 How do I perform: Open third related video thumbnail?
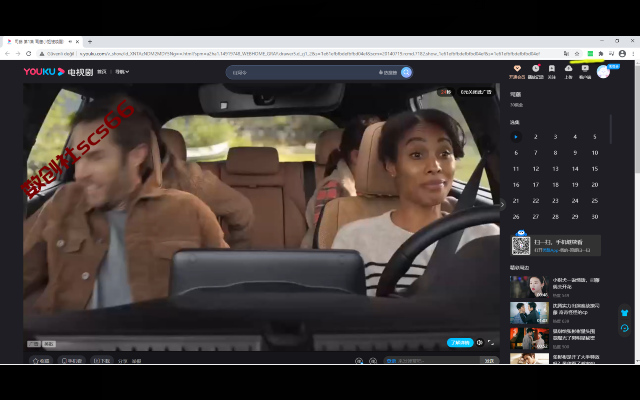(x=529, y=338)
